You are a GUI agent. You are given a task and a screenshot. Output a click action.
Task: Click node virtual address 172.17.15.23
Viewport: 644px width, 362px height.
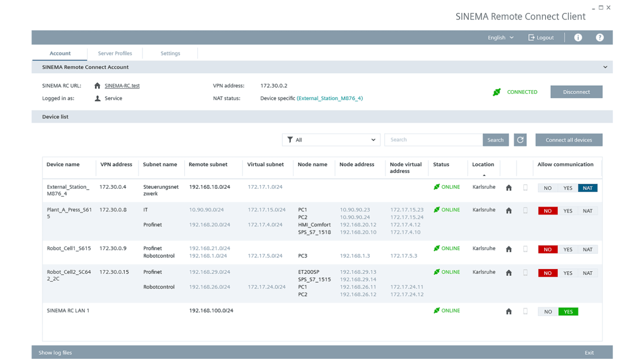tap(407, 210)
